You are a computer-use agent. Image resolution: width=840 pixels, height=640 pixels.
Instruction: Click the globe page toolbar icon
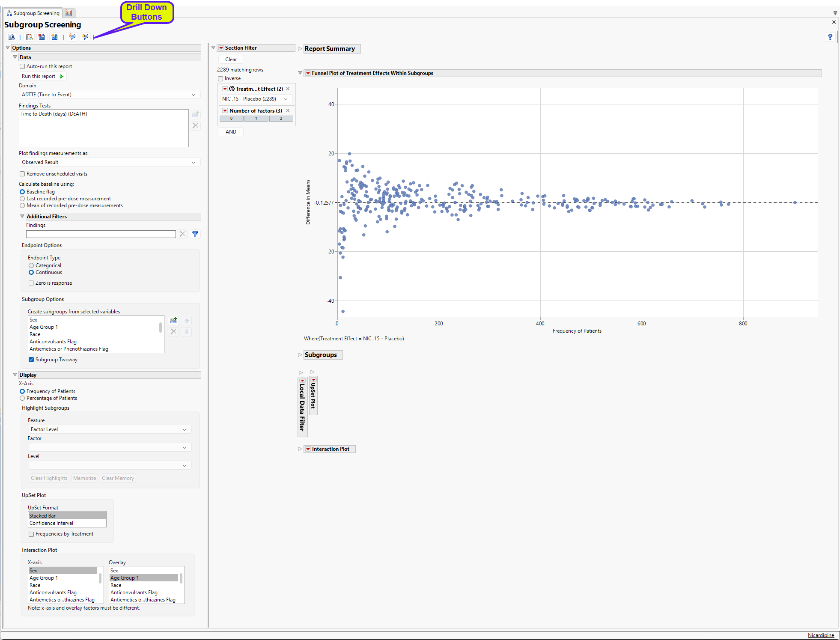coord(54,37)
